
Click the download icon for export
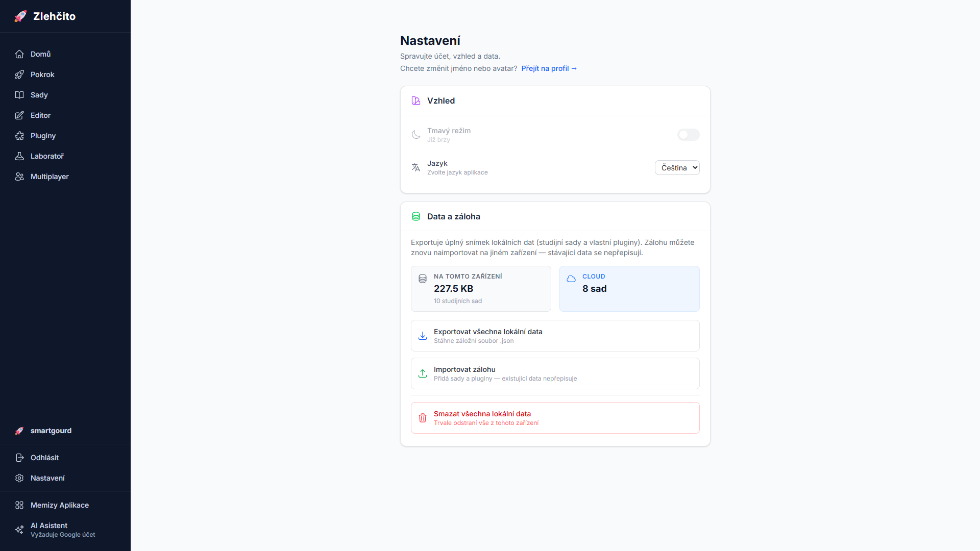coord(423,336)
